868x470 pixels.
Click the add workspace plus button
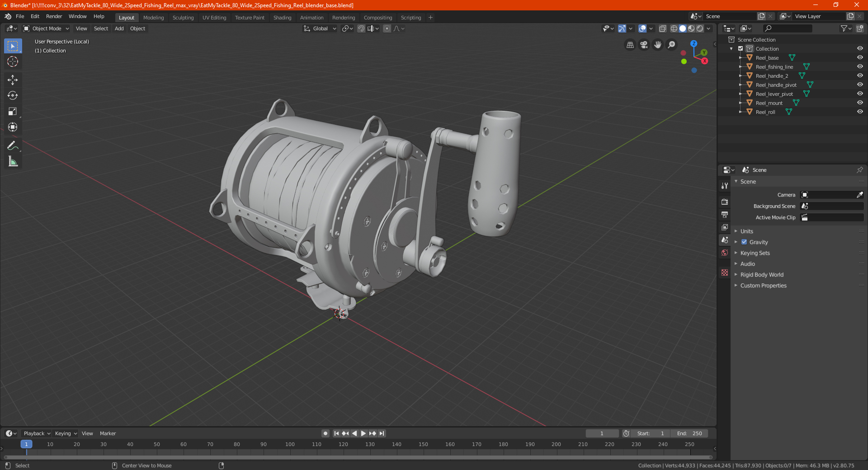point(430,18)
